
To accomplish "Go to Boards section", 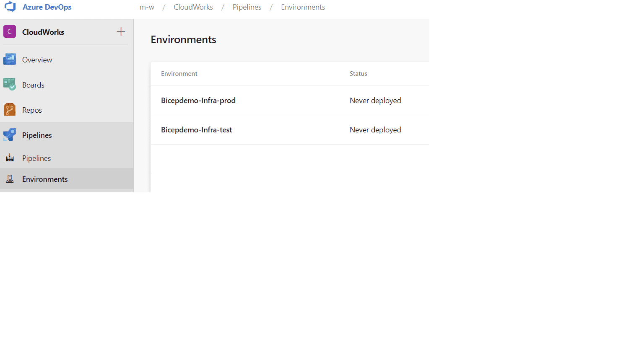I will (x=33, y=85).
